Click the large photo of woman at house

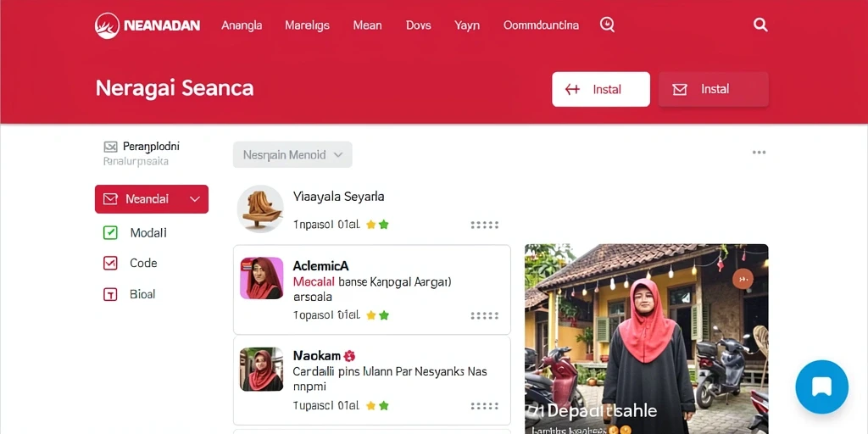647,339
